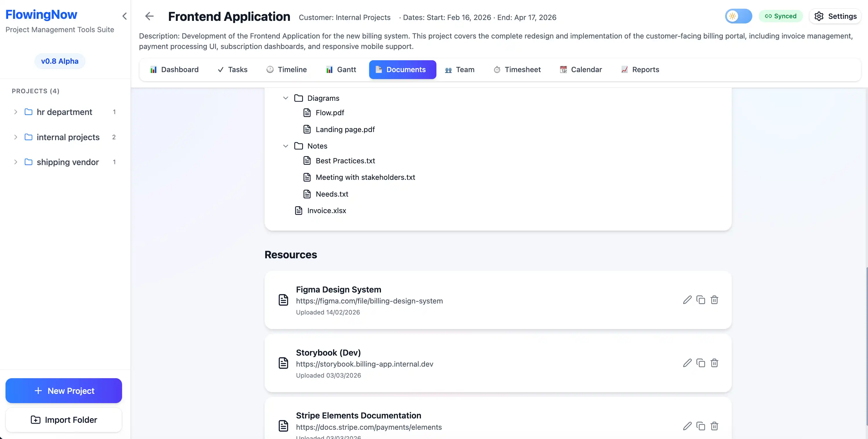Edit the Figma Design System resource
Image resolution: width=868 pixels, height=439 pixels.
point(687,300)
